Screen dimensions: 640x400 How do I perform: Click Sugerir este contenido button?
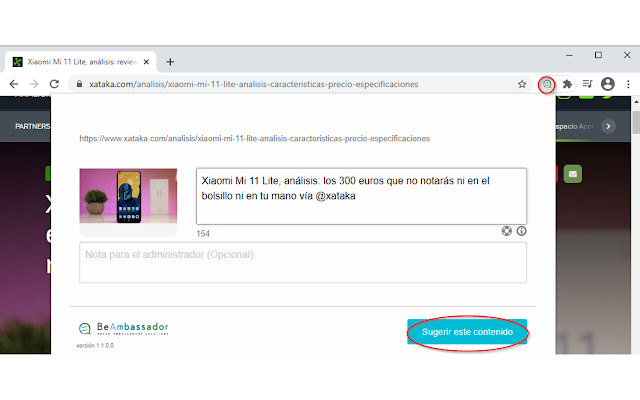467,332
